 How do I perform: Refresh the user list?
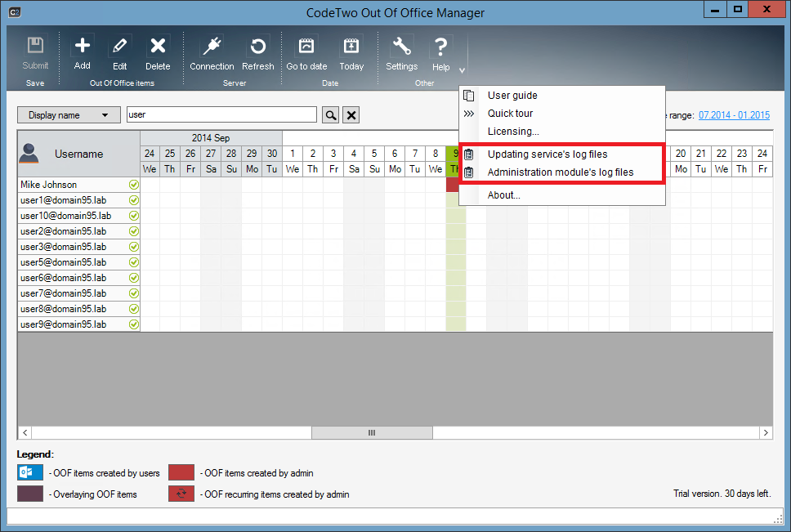pos(257,53)
